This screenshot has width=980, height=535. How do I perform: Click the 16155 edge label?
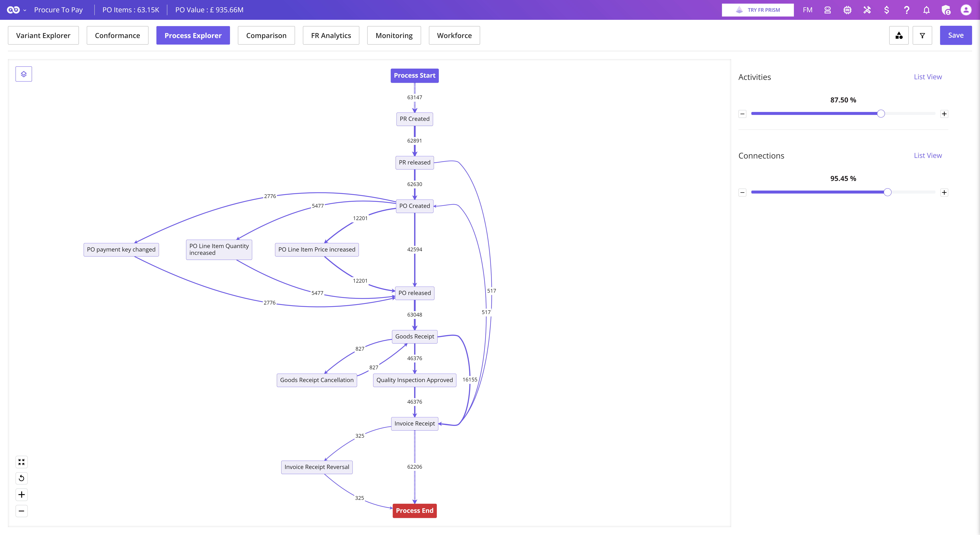(x=470, y=380)
